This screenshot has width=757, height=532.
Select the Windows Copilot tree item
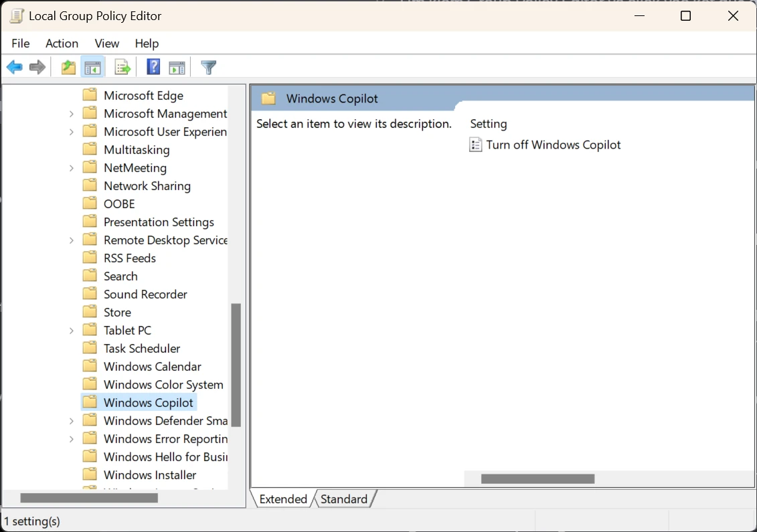pyautogui.click(x=148, y=403)
